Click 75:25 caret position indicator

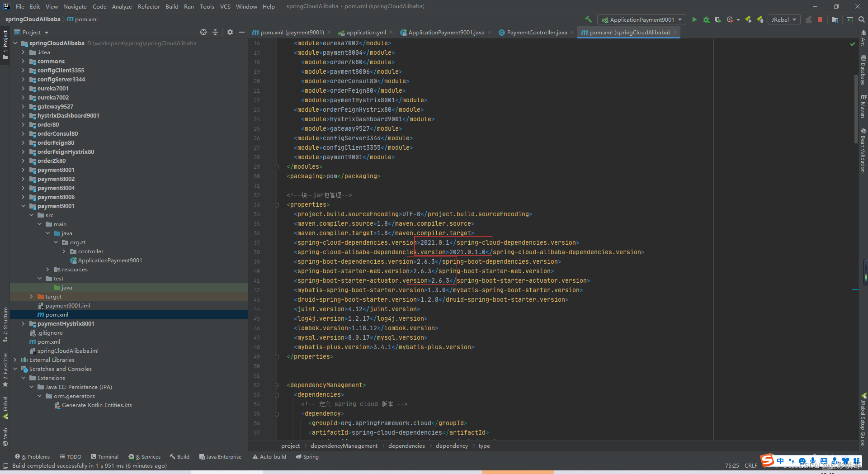[732, 466]
